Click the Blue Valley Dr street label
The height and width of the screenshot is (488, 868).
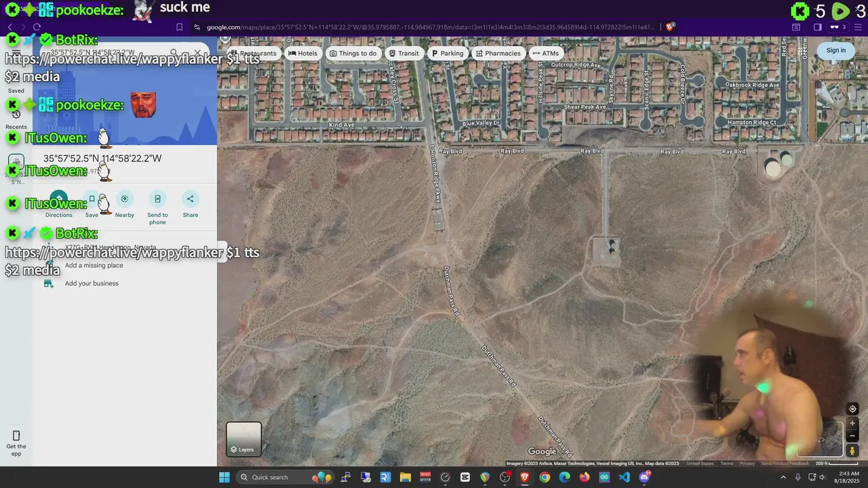point(480,123)
